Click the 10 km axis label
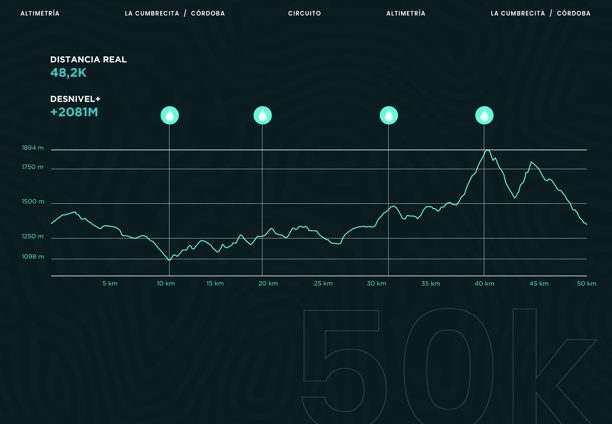 pos(166,283)
